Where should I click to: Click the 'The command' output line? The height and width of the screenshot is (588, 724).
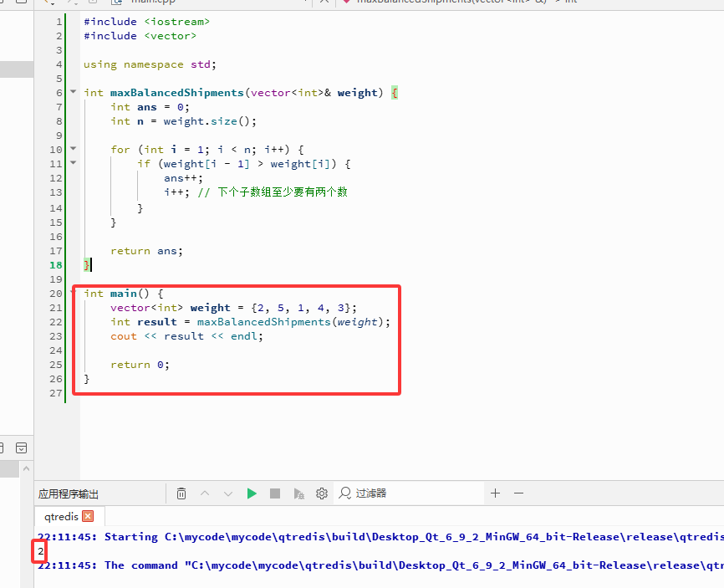point(380,565)
